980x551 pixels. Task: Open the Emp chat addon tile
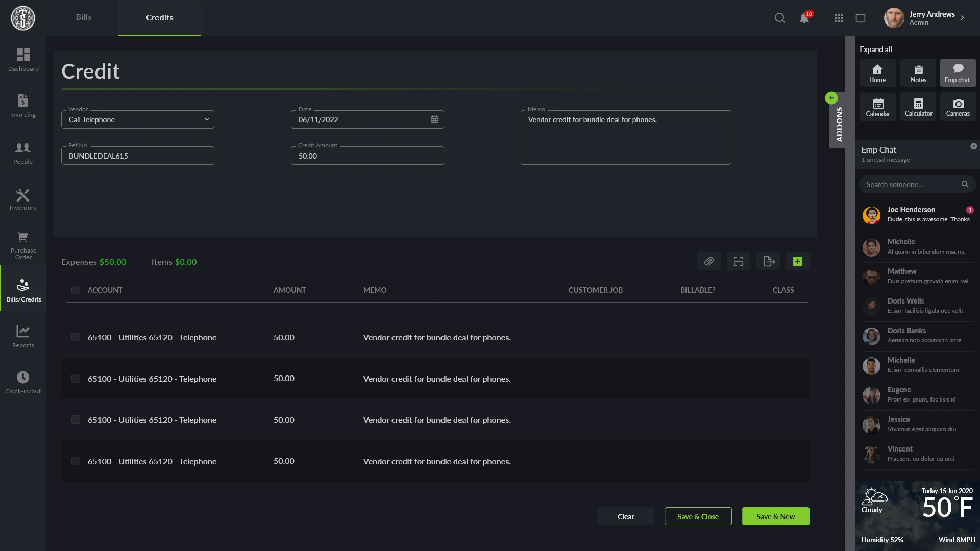958,73
